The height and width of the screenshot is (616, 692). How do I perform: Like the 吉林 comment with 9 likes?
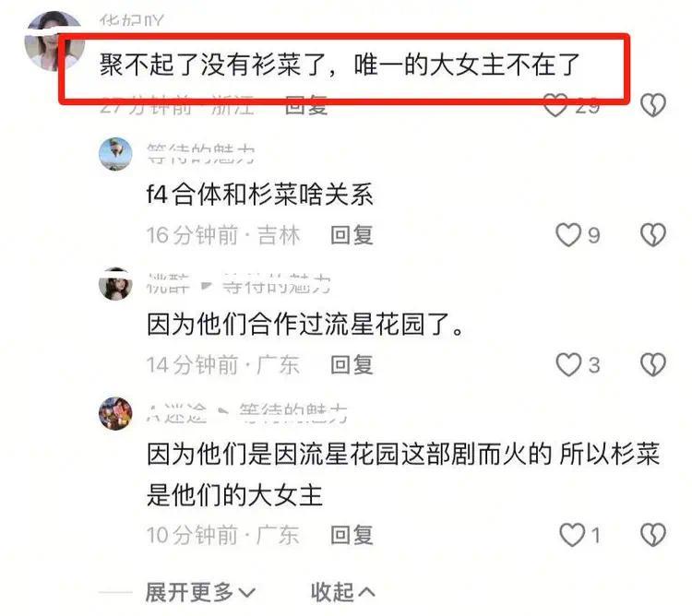tap(568, 234)
